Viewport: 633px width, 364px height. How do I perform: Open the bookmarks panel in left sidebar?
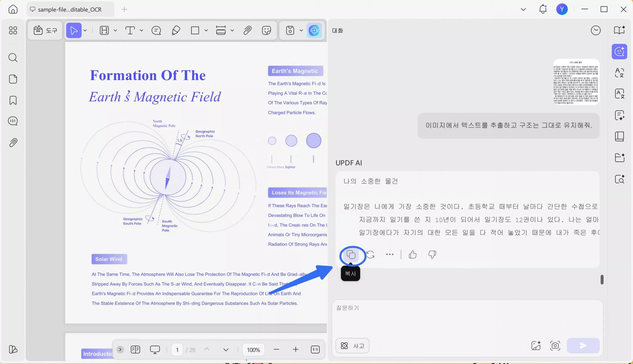point(13,101)
